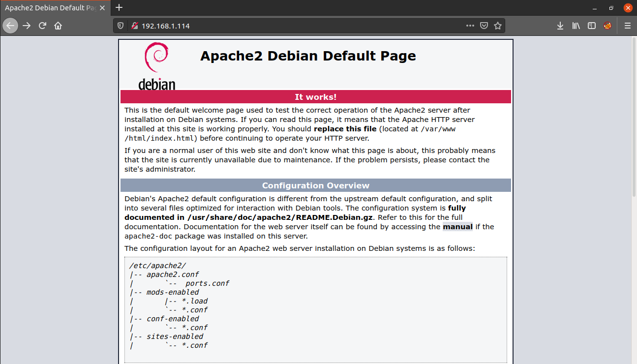Open the Firefox hamburger menu
This screenshot has height=364, width=637.
point(628,26)
